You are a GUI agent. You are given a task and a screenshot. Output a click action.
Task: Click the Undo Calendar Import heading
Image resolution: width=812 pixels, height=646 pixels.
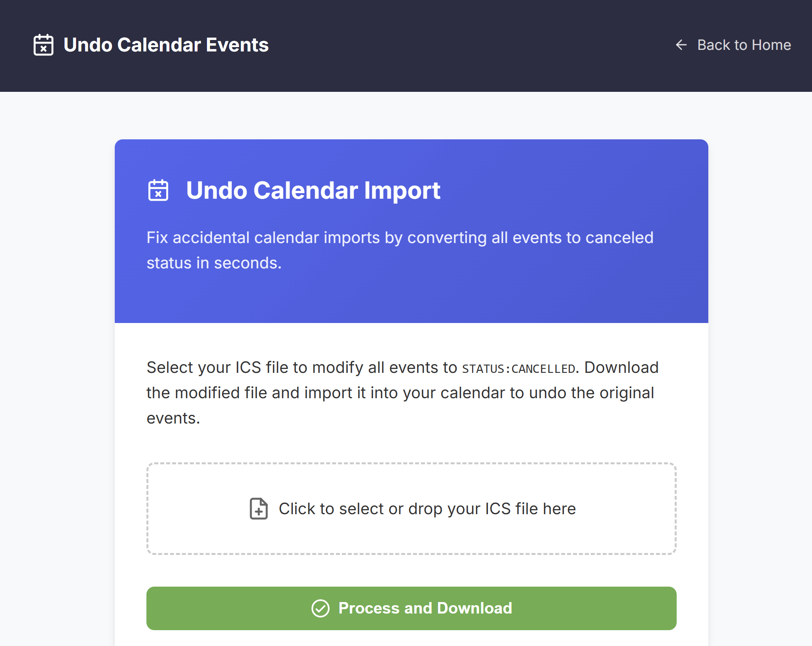tap(313, 190)
